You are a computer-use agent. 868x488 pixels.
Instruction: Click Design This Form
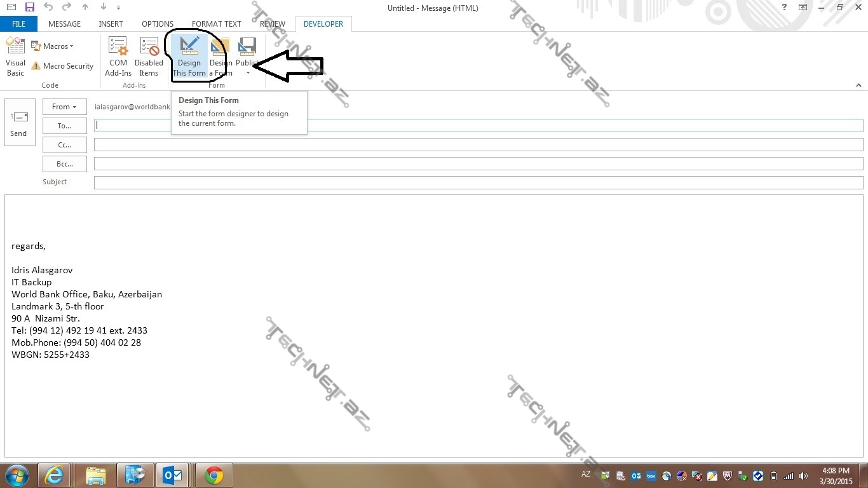189,57
